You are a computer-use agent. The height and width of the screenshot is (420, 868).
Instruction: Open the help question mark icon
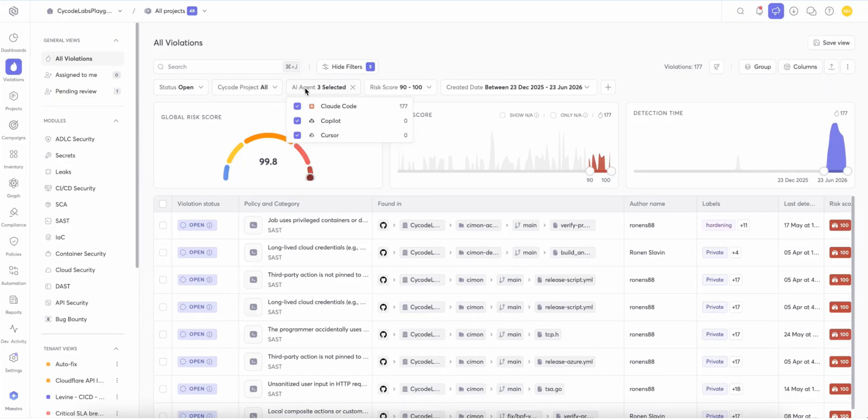point(829,11)
